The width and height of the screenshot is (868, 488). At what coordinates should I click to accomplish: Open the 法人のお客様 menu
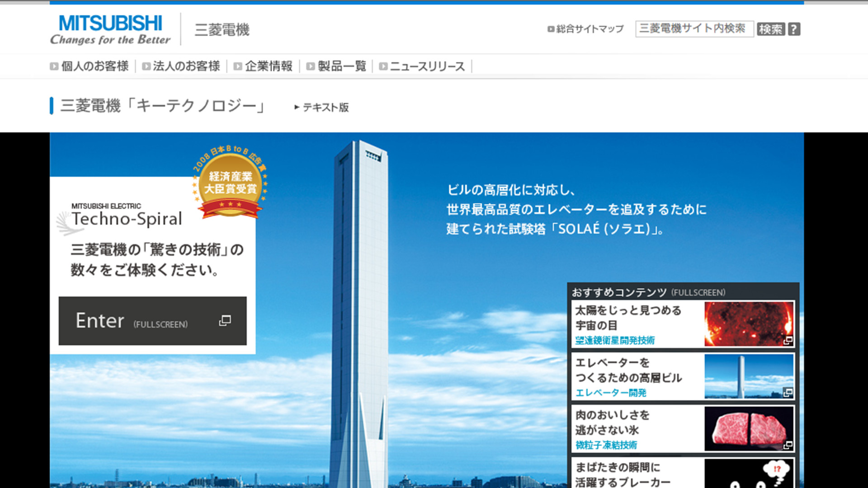pos(186,66)
